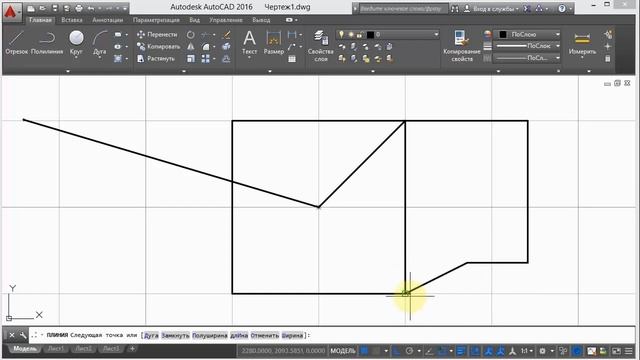Switch to the Лист1 layout tab
Viewport: 640px width, 360px height.
tap(56, 349)
